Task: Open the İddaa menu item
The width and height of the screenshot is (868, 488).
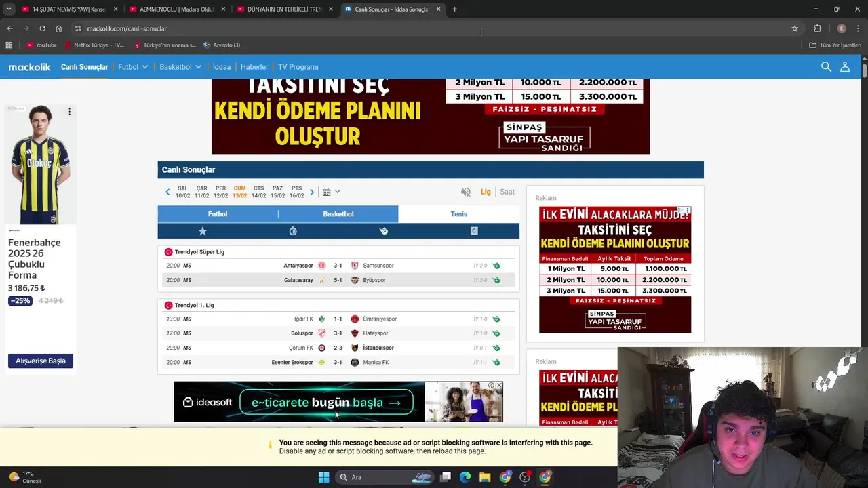Action: 222,67
